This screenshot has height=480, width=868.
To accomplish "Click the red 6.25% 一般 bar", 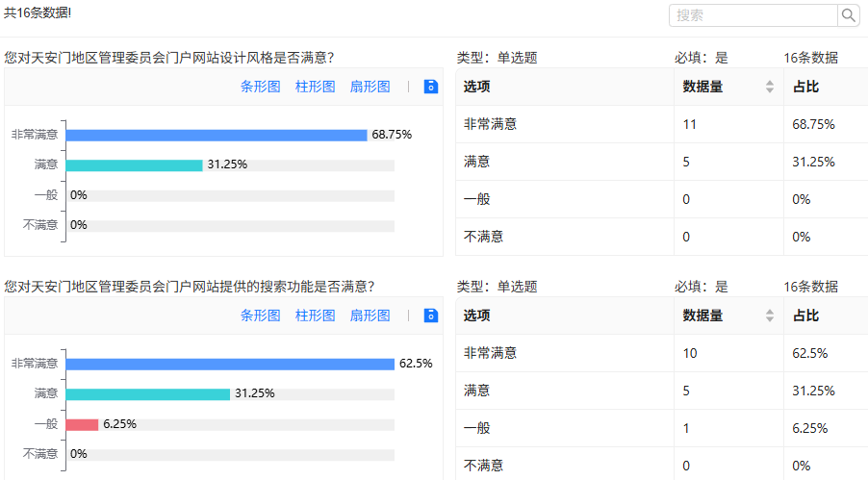I will (x=83, y=424).
